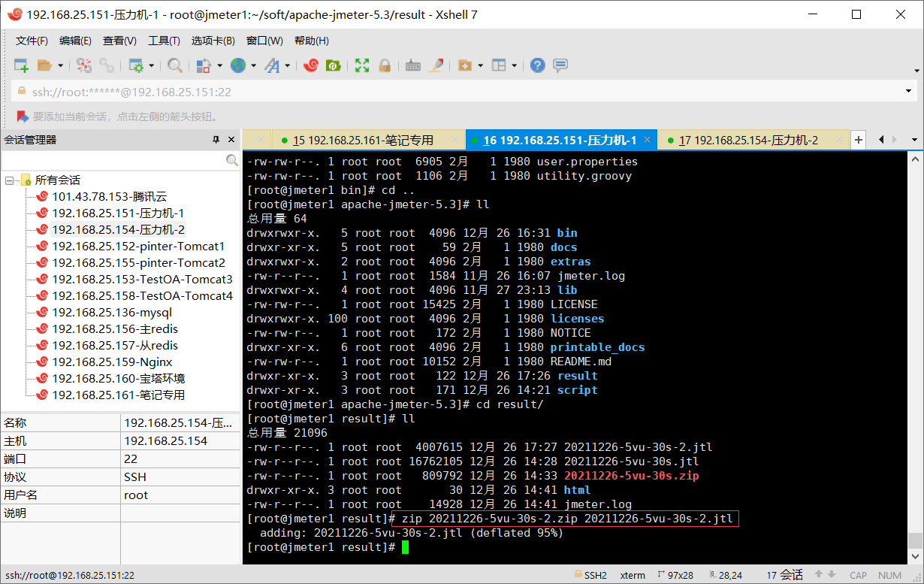
Task: Click the blue Help question mark icon
Action: point(537,66)
